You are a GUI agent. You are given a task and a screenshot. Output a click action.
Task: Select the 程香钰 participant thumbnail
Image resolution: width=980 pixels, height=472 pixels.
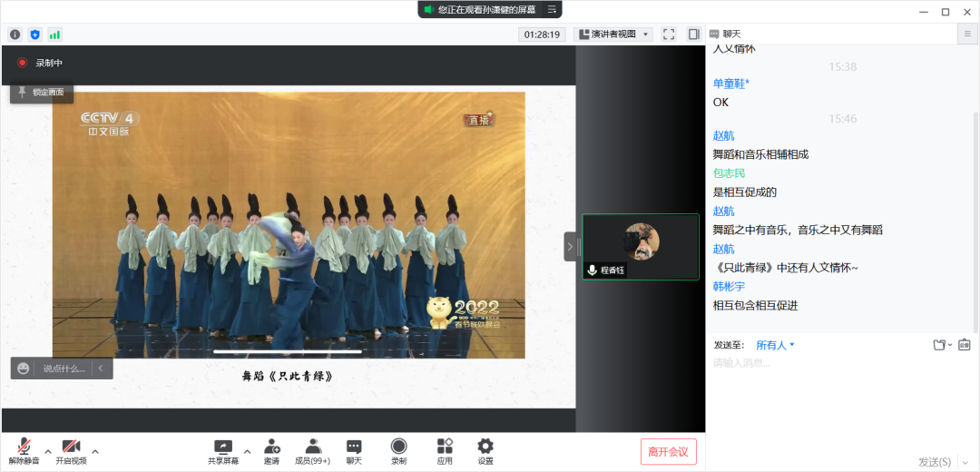pos(641,247)
